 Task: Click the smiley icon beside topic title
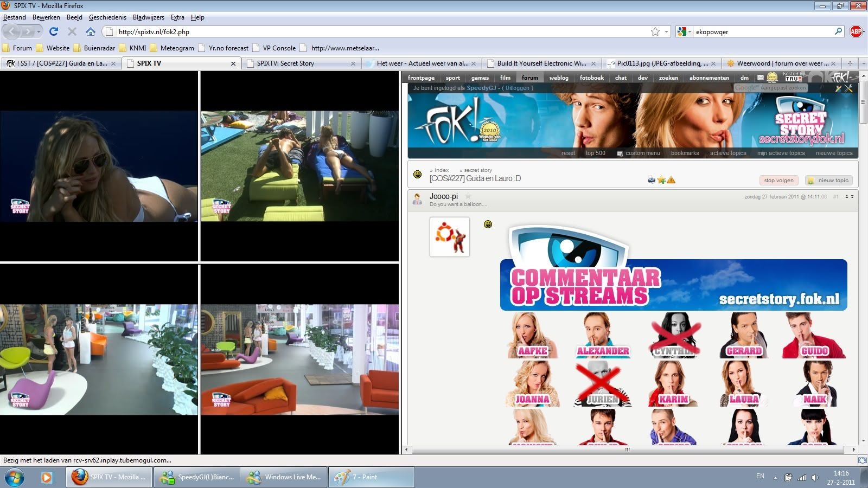point(417,174)
